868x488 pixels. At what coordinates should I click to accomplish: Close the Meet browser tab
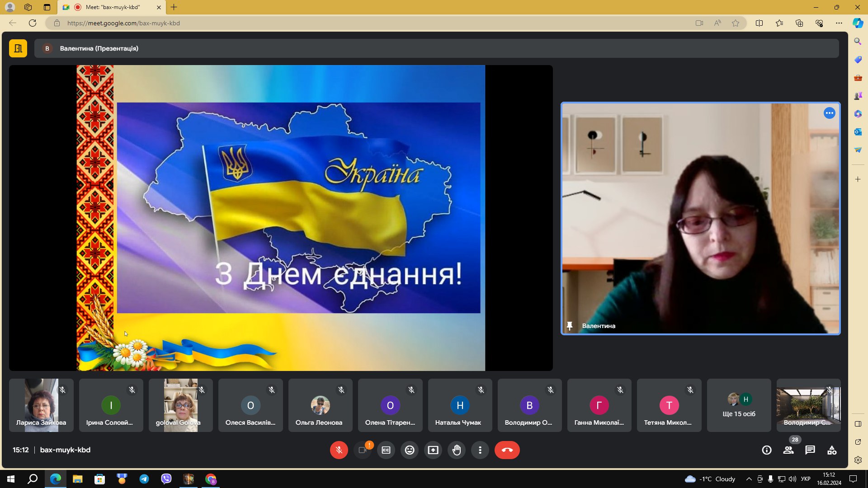point(159,7)
